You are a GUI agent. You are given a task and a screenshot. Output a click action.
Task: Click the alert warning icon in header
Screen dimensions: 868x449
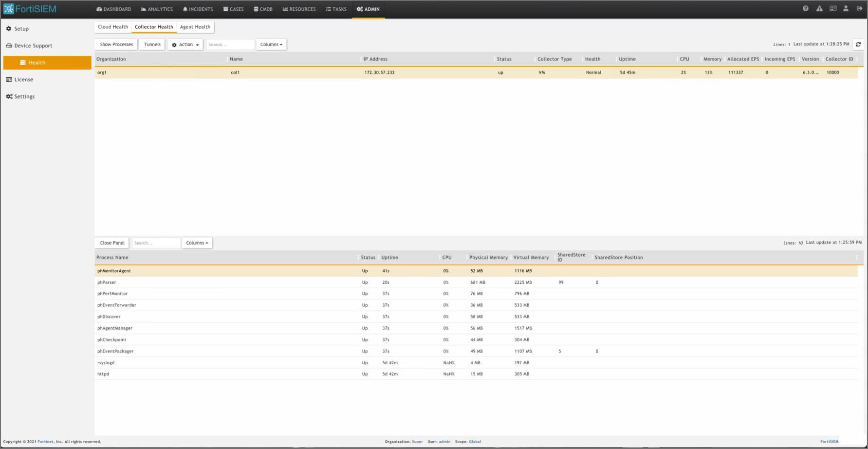point(819,8)
